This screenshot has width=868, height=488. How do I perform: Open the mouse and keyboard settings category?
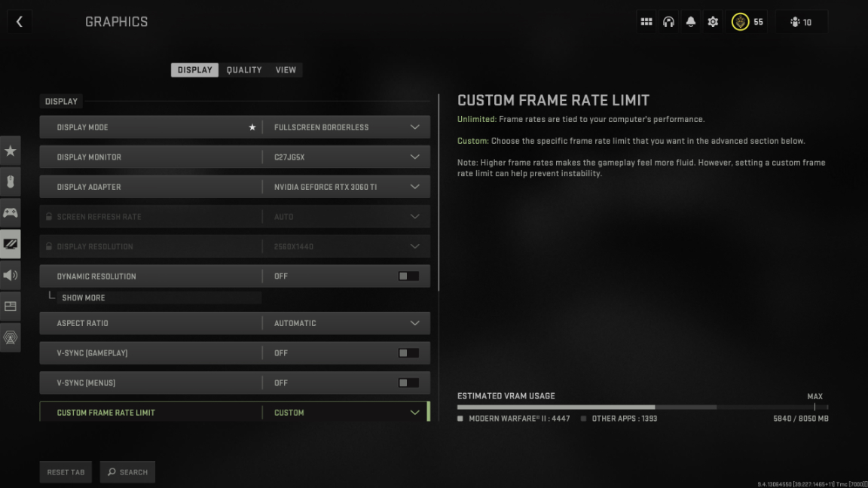(11, 182)
